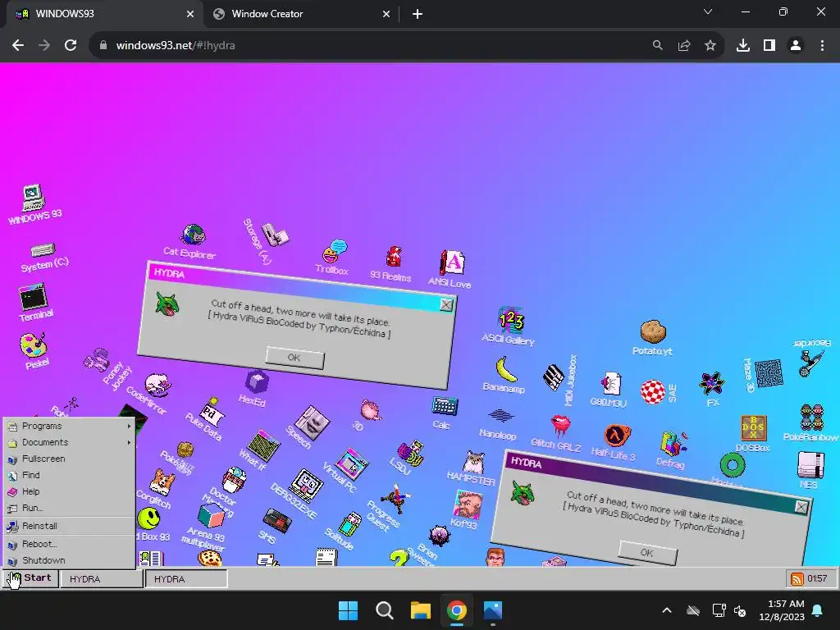Open the MIDI Jukebox icon

[554, 377]
